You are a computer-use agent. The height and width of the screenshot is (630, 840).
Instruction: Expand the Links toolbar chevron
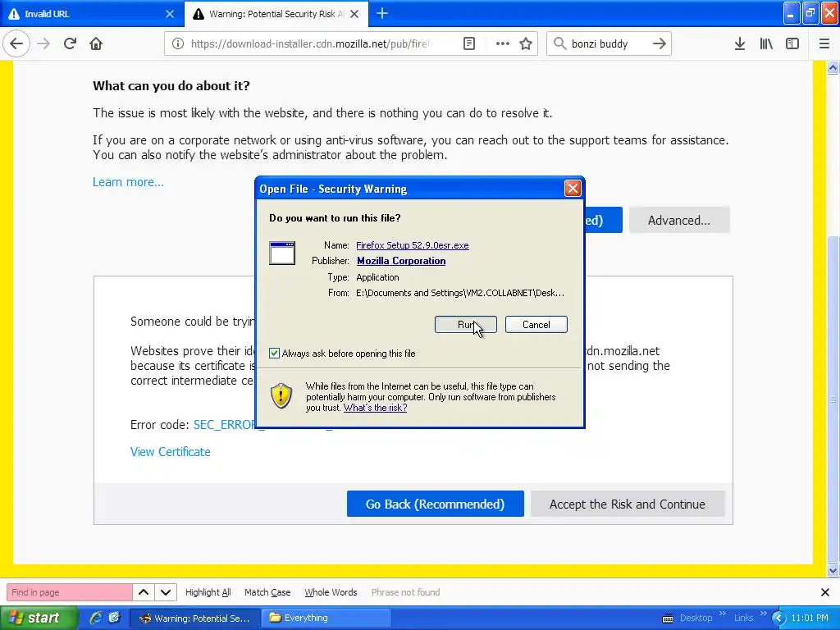click(763, 614)
